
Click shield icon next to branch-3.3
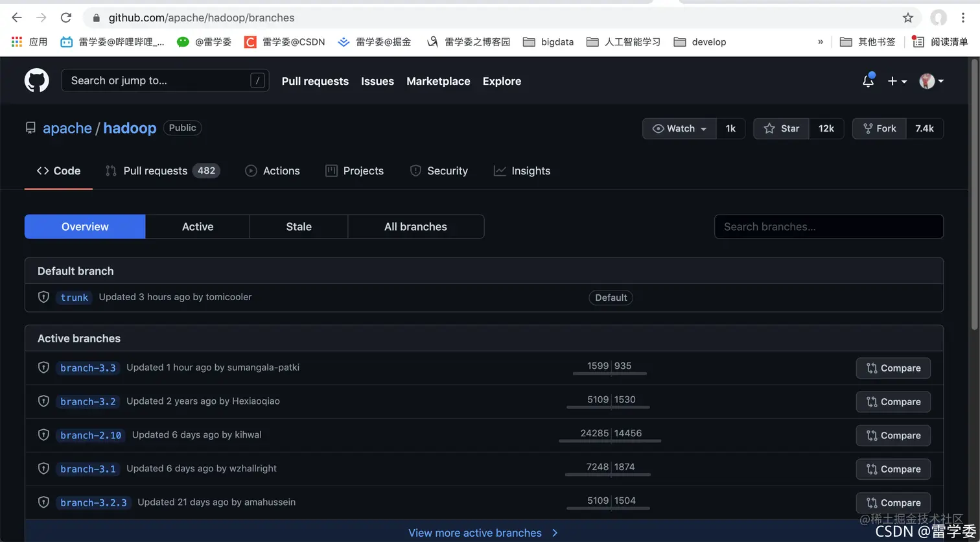click(x=43, y=368)
